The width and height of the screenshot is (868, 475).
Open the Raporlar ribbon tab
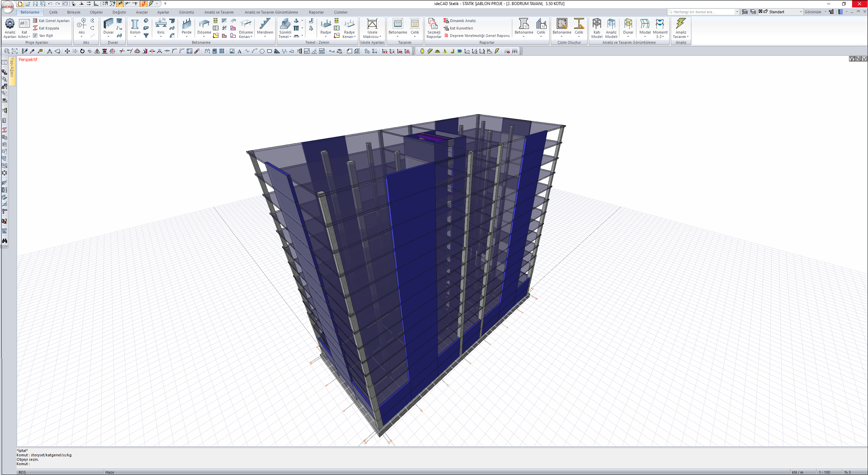(316, 12)
